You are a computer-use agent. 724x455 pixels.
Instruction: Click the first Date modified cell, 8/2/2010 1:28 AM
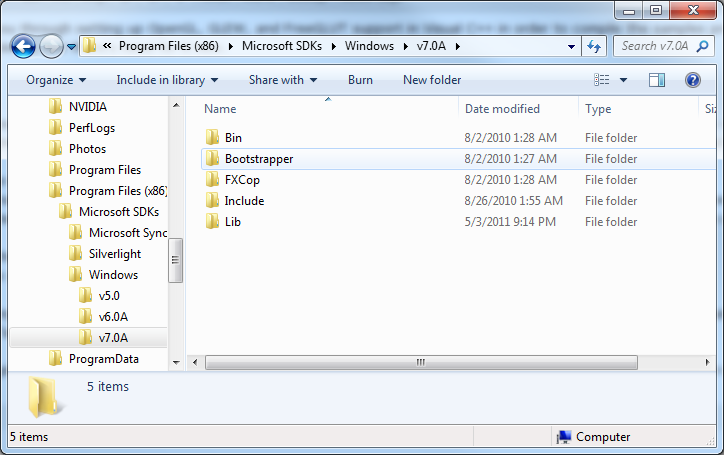510,138
